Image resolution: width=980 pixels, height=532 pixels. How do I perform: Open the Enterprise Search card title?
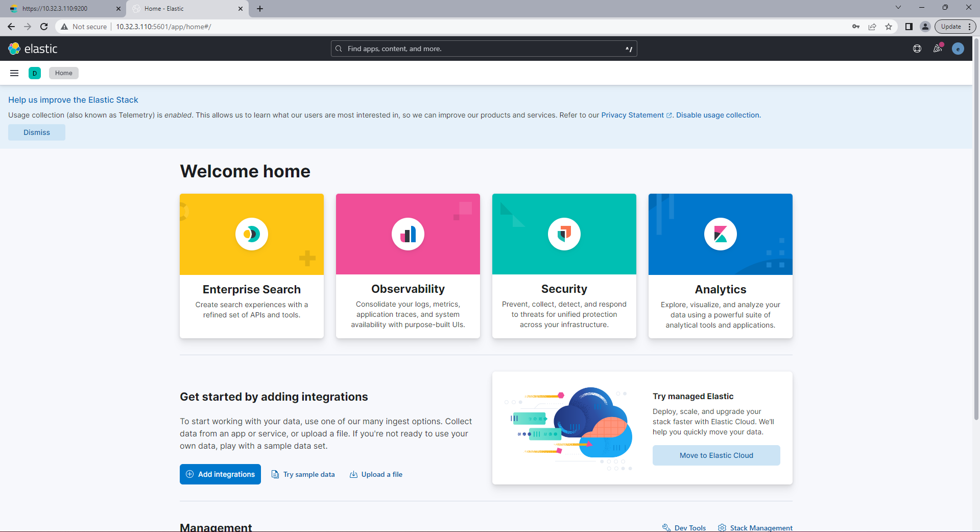[x=252, y=289]
